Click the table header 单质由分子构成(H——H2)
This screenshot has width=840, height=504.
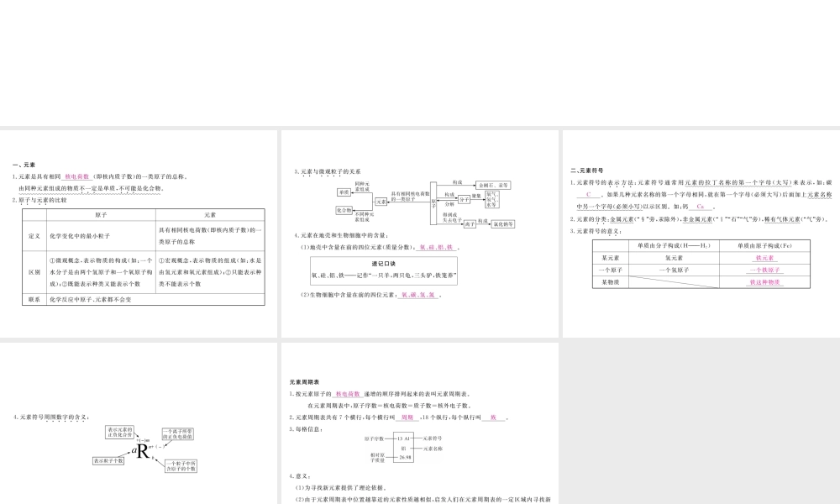tap(674, 245)
